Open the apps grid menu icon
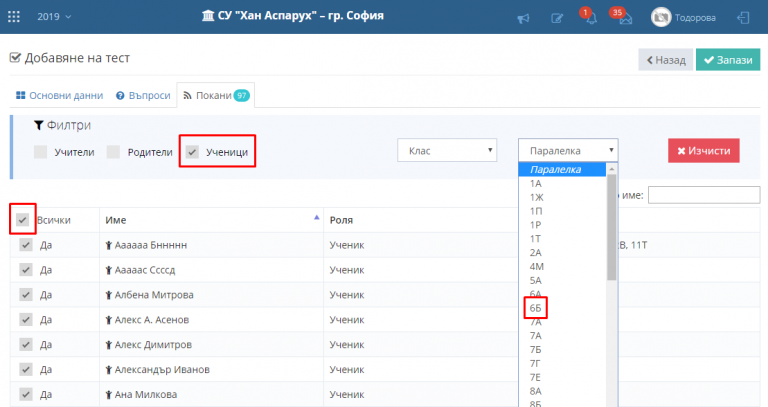The width and height of the screenshot is (768, 407). pos(14,17)
